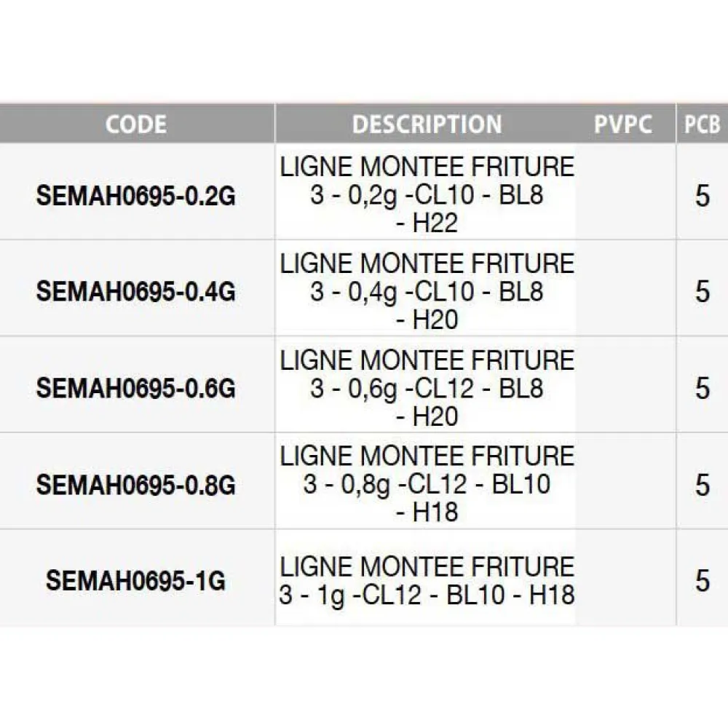This screenshot has width=728, height=728.
Task: Click the 0,8g CL12 BL10 H18 description
Action: point(427,484)
